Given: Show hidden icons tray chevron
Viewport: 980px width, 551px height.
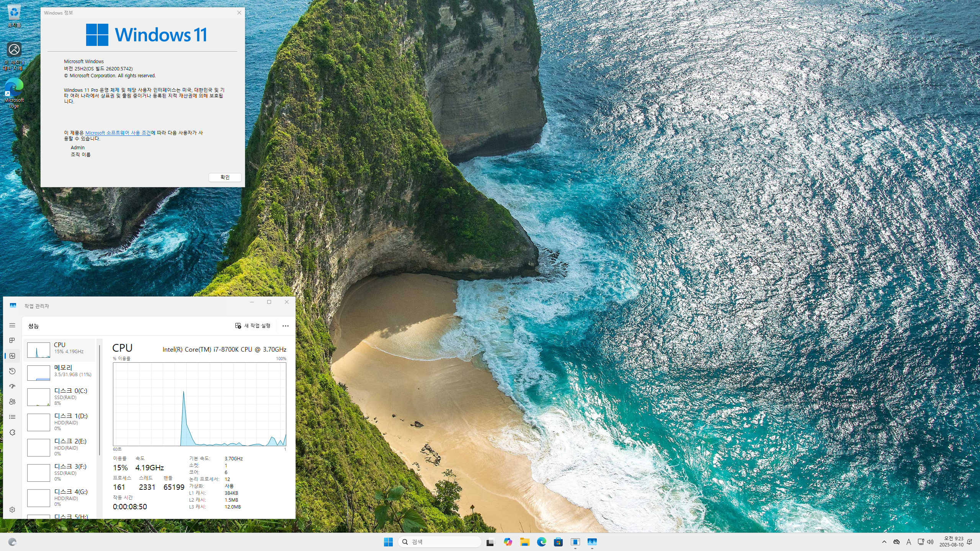Looking at the screenshot, I should click(884, 542).
